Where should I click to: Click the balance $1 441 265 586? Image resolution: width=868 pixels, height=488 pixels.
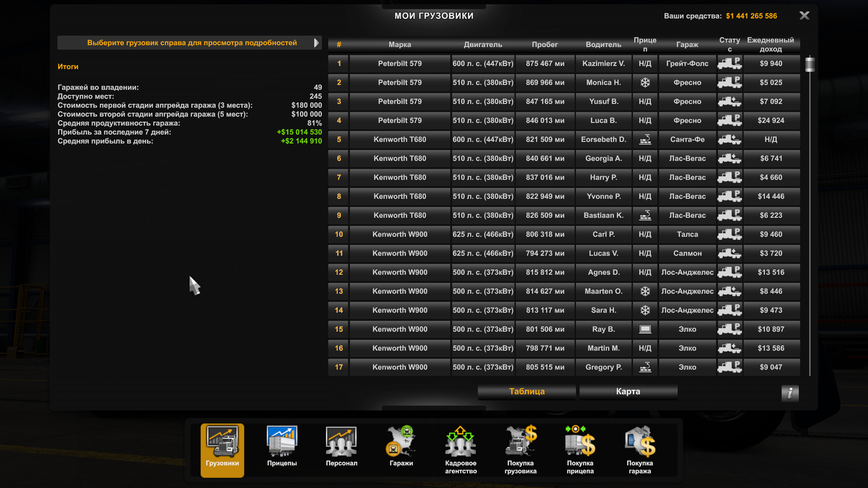(751, 16)
